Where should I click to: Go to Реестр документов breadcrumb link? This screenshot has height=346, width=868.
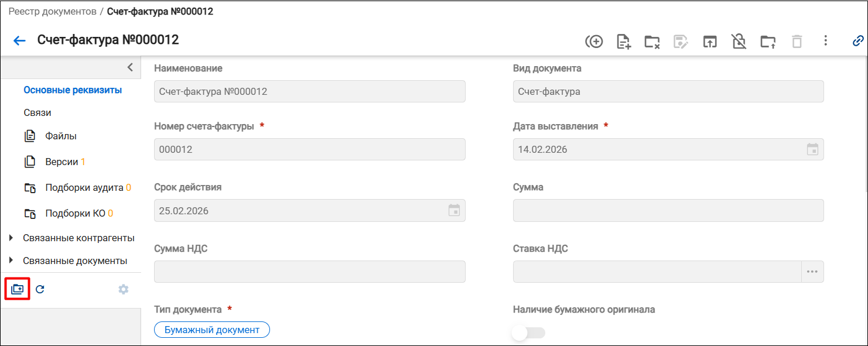tap(52, 12)
